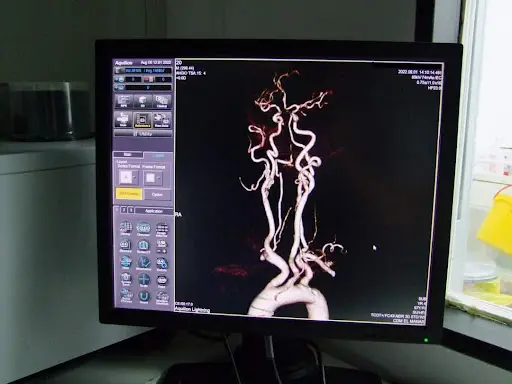Toggle application page 3 button
Screen dimensions: 512x384
131,210
